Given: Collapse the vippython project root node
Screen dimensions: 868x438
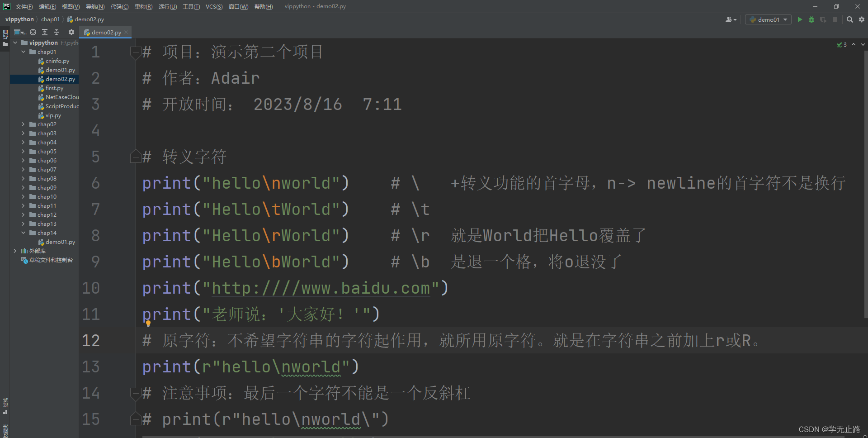Looking at the screenshot, I should [15, 43].
